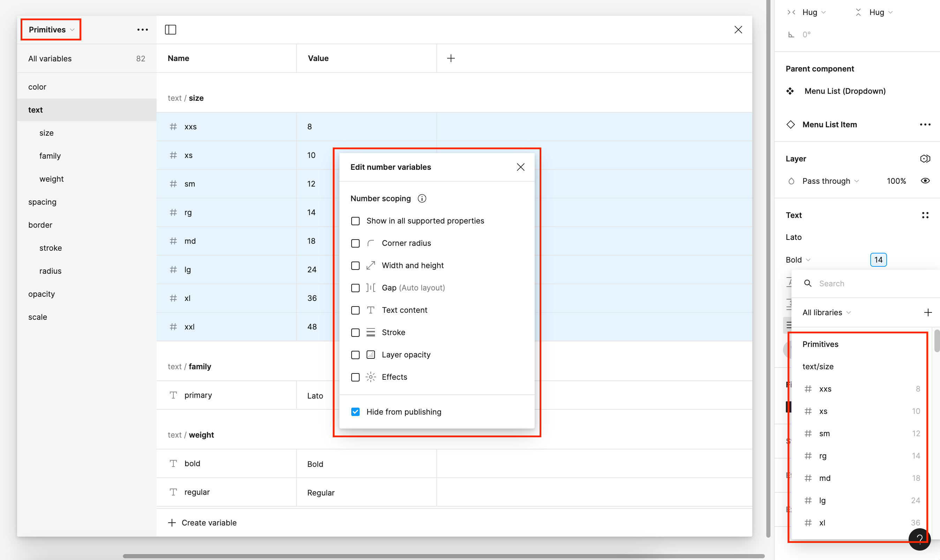Select the family subgroup under text
The image size is (940, 560).
pos(87,156)
